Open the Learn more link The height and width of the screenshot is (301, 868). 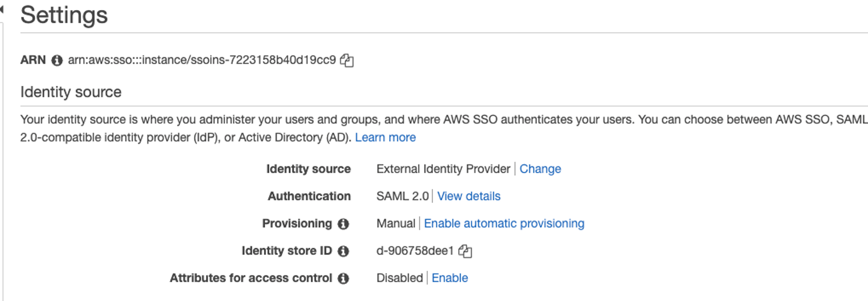[x=385, y=138]
